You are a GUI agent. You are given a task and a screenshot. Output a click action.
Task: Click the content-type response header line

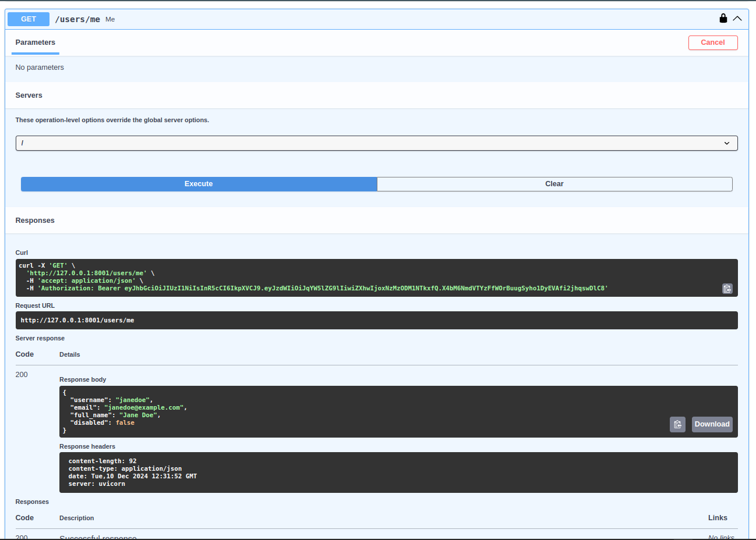click(x=125, y=468)
